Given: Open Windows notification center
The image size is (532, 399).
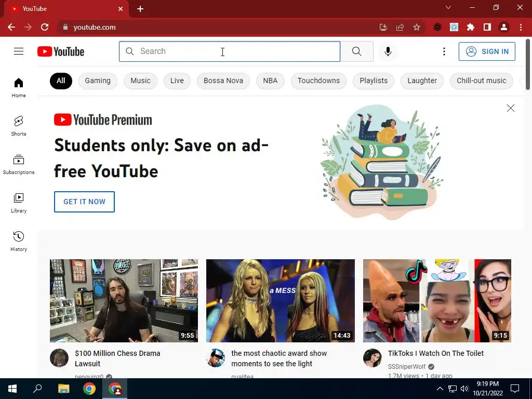Looking at the screenshot, I should coord(515,389).
